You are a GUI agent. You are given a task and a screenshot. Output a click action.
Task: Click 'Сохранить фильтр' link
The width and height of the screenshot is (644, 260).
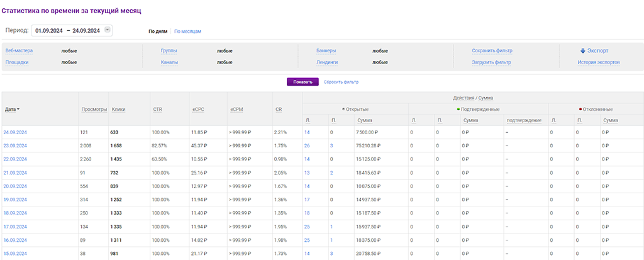click(x=492, y=50)
